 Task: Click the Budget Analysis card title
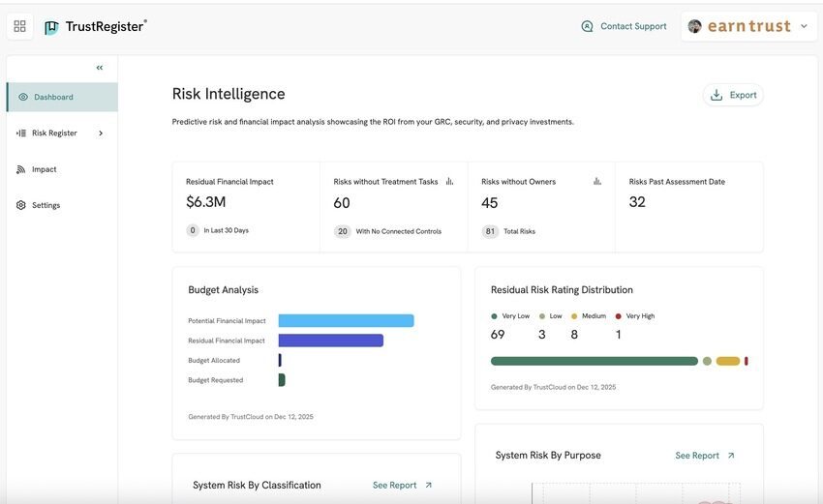223,290
